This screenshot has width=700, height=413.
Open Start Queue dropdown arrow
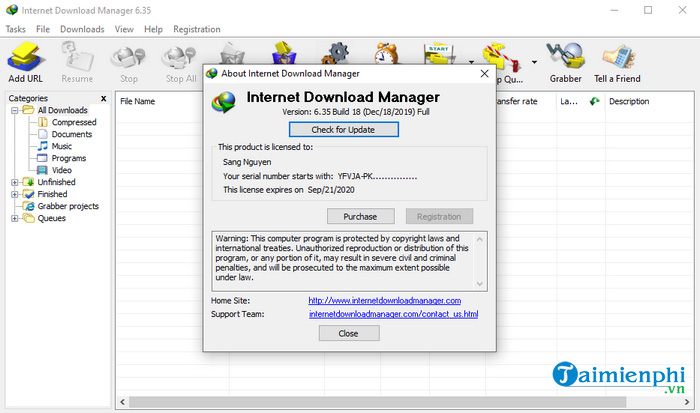(471, 62)
